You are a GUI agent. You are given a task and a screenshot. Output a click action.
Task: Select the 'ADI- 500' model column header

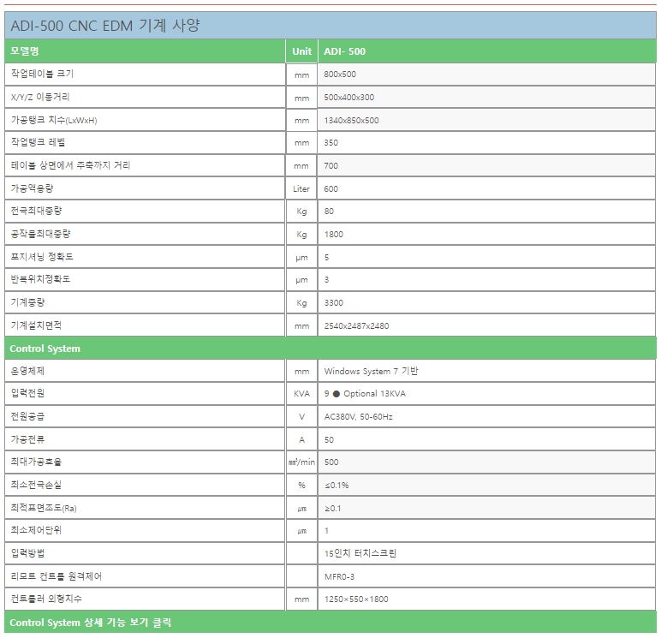click(x=345, y=51)
